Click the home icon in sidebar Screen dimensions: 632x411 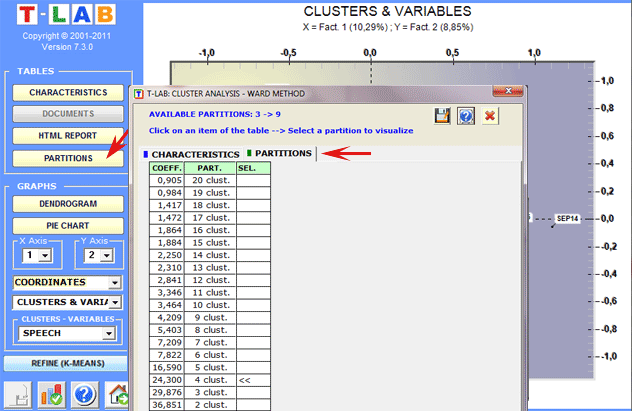(117, 394)
